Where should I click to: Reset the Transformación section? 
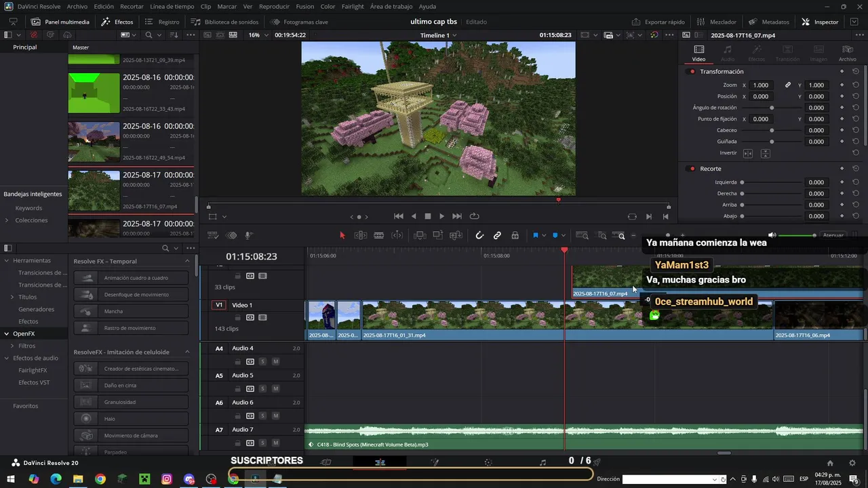click(x=856, y=71)
